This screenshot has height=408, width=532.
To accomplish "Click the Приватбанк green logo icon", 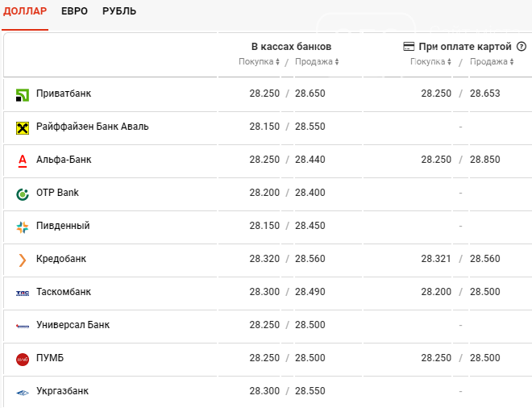I will [23, 95].
